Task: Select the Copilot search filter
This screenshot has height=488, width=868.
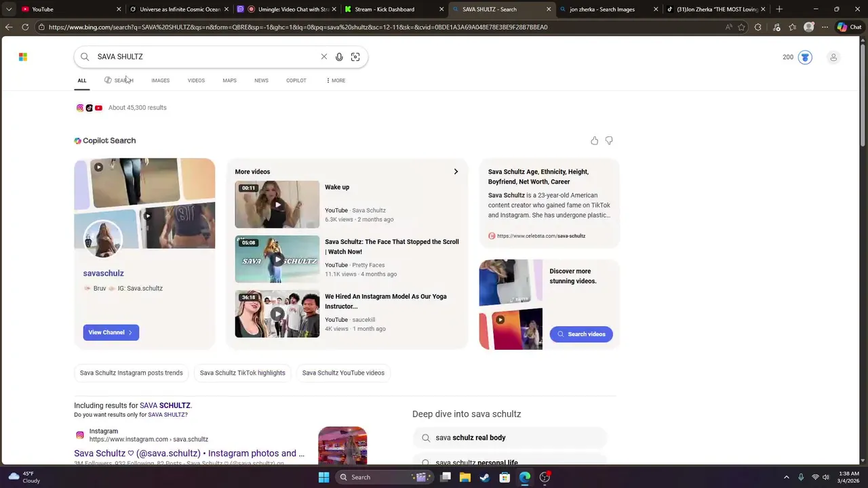Action: click(x=296, y=81)
